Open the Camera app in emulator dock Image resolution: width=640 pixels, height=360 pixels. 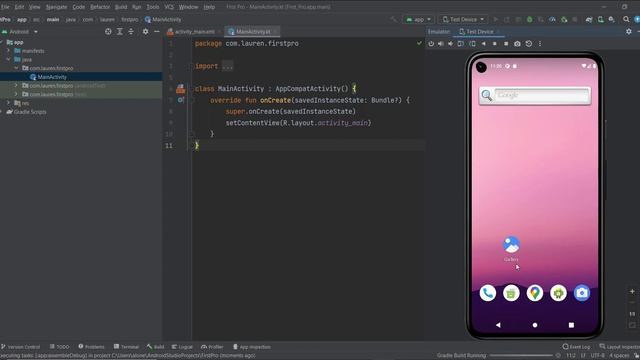tap(582, 293)
